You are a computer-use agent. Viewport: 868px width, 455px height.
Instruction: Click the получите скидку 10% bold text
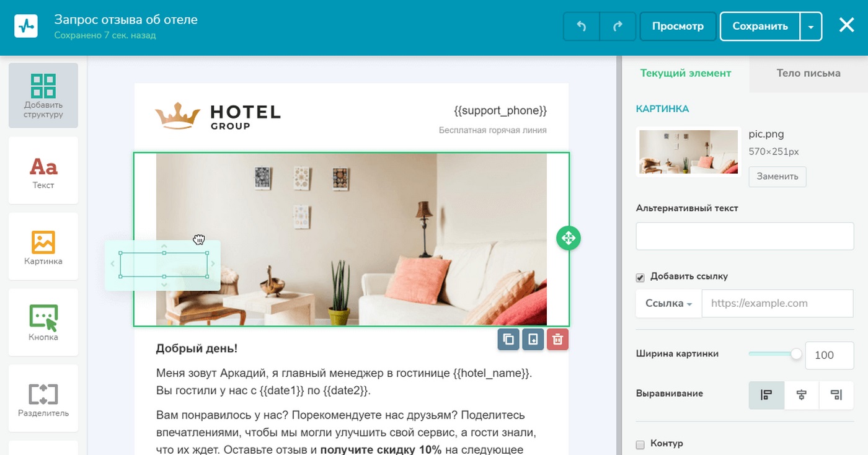(x=381, y=449)
